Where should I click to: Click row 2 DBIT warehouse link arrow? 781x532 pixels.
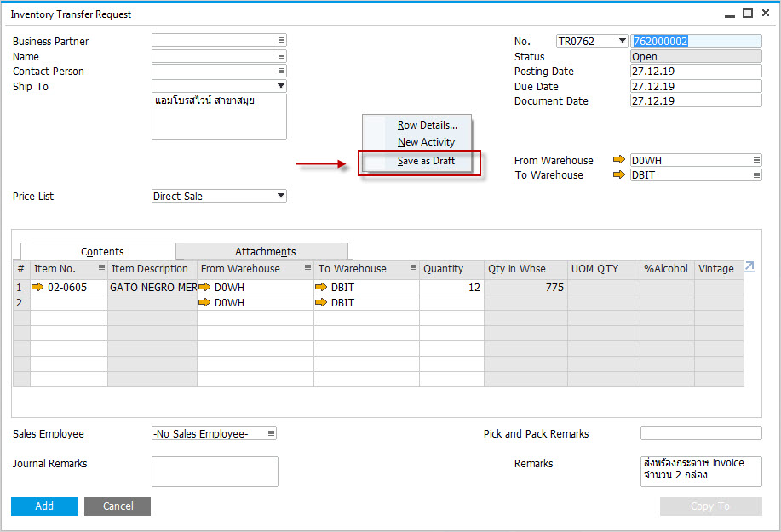[321, 302]
